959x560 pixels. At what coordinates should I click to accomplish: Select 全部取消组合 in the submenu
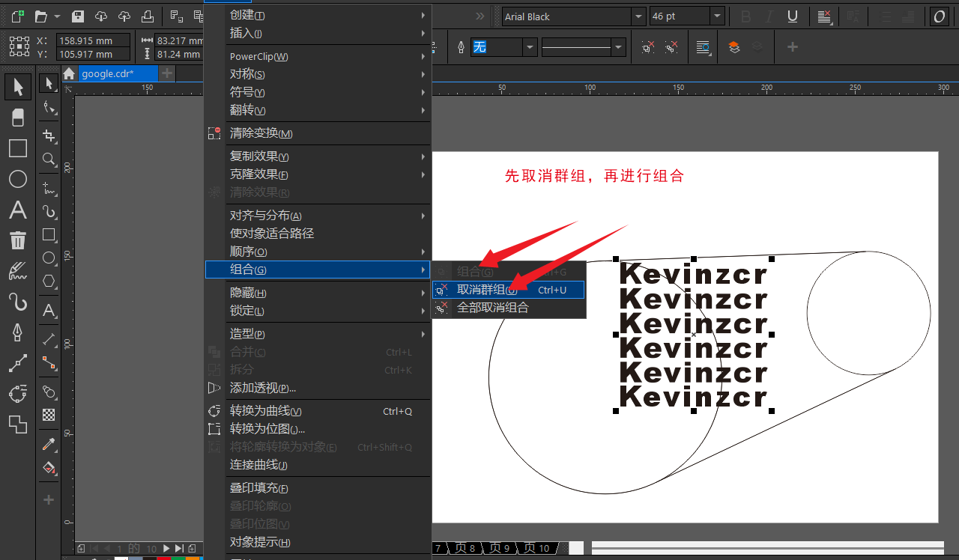(509, 308)
